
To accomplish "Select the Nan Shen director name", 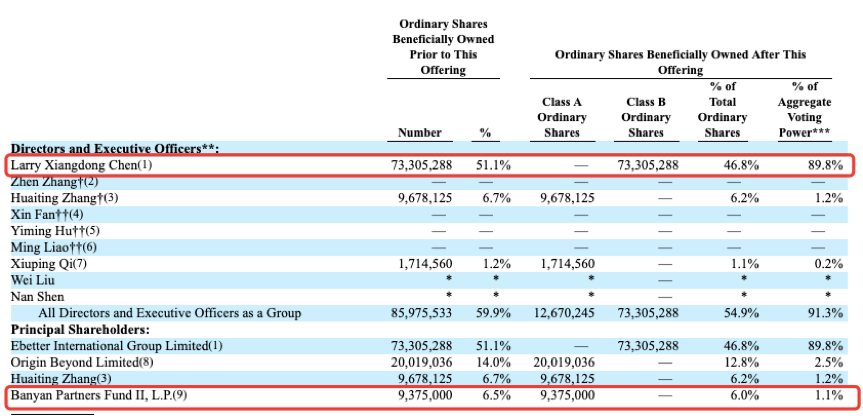I will (x=39, y=296).
